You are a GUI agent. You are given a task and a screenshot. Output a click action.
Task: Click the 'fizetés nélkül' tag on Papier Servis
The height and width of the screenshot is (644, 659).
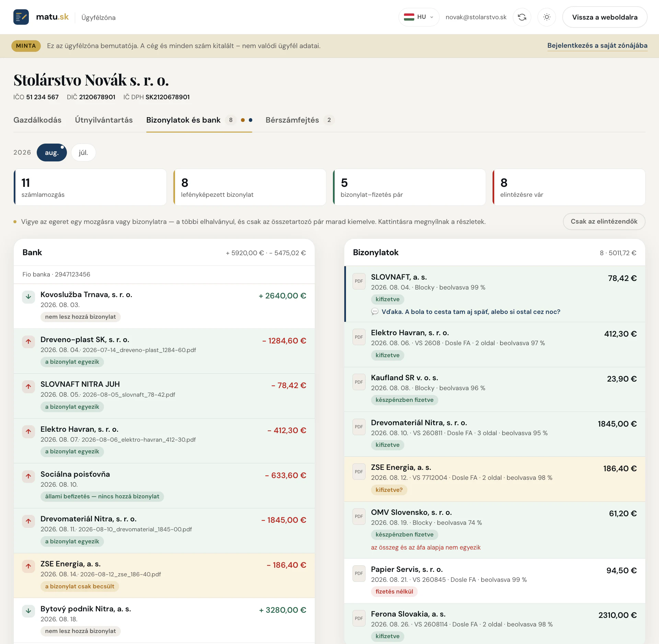394,591
